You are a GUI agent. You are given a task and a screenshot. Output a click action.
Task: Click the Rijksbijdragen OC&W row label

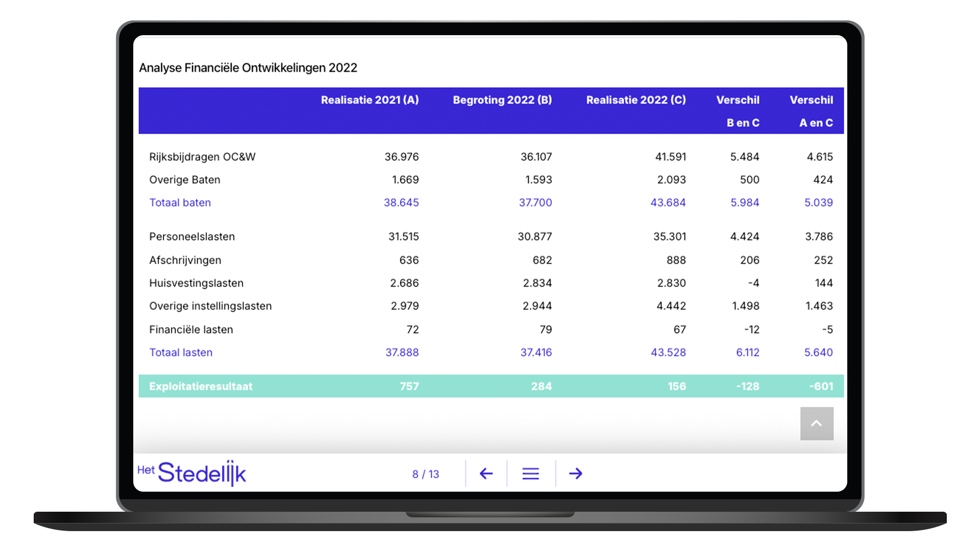click(x=202, y=157)
